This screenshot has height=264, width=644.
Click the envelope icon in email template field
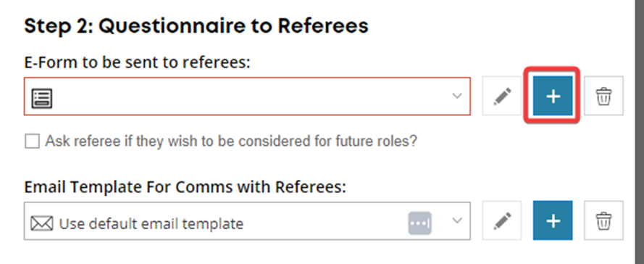point(42,223)
